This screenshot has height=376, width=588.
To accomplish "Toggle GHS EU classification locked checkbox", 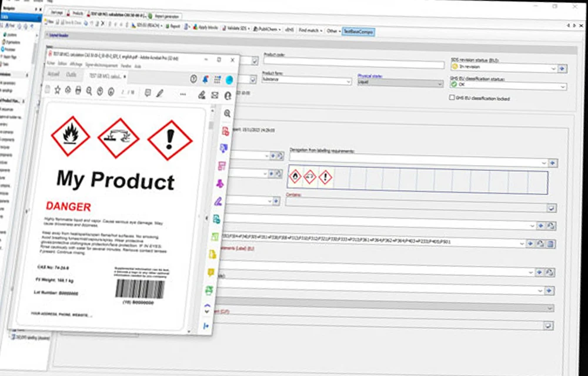I will [x=452, y=98].
